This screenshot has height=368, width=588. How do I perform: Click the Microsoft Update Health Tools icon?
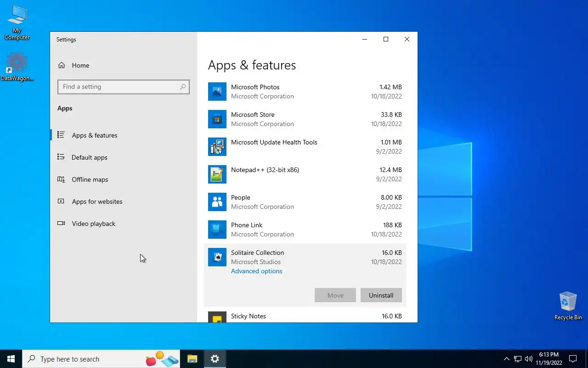[x=217, y=147]
